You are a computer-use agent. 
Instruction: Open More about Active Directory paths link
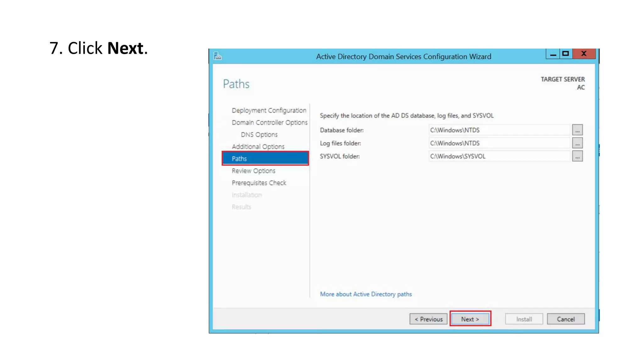(366, 294)
